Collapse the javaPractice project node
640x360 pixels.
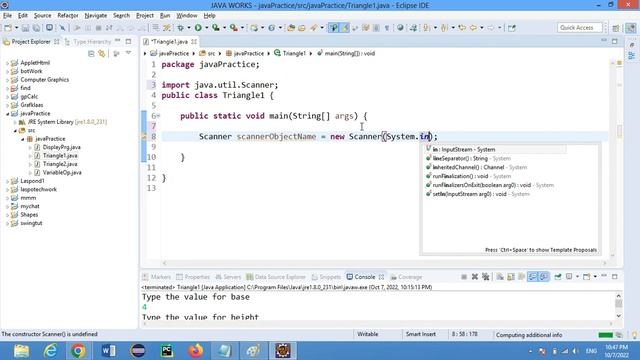click(7, 114)
